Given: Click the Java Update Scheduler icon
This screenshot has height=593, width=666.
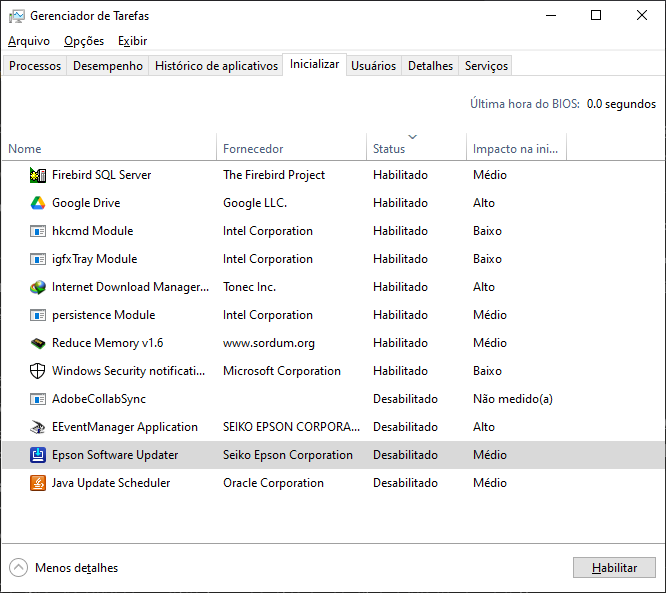Looking at the screenshot, I should tap(38, 483).
